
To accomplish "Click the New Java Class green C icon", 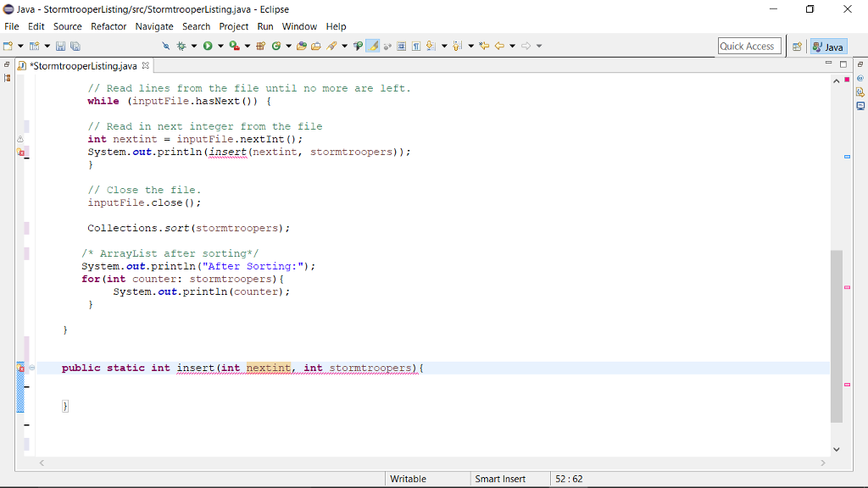I will pyautogui.click(x=276, y=46).
